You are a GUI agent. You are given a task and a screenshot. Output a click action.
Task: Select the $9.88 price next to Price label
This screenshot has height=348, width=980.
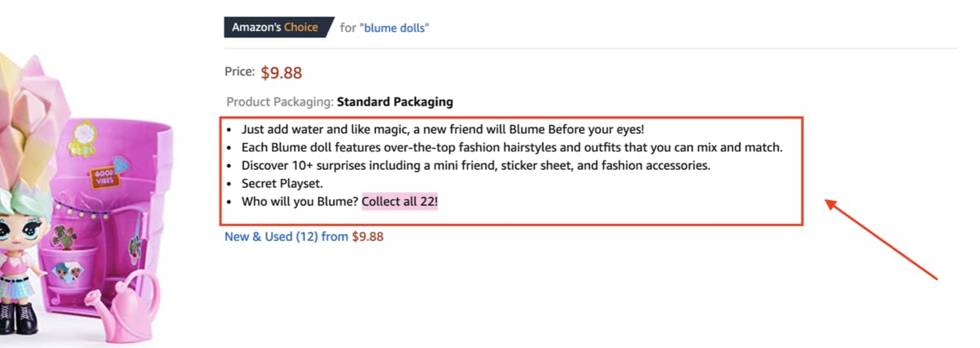tap(282, 73)
